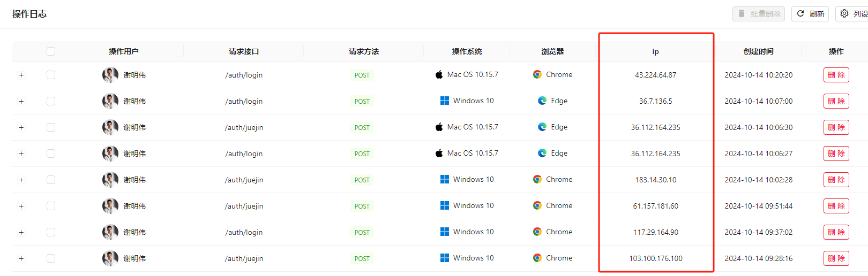
Task: Click 删除 on the 09:28:16 row
Action: pyautogui.click(x=836, y=258)
